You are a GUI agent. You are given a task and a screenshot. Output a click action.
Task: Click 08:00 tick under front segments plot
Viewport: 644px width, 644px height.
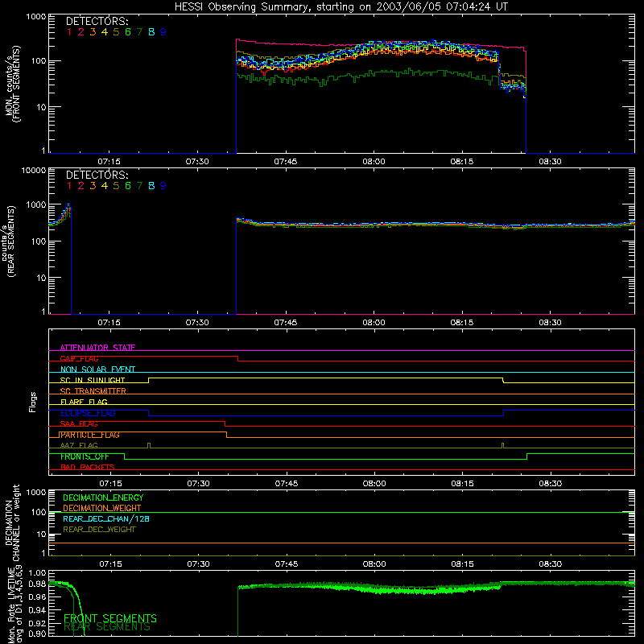coord(374,162)
